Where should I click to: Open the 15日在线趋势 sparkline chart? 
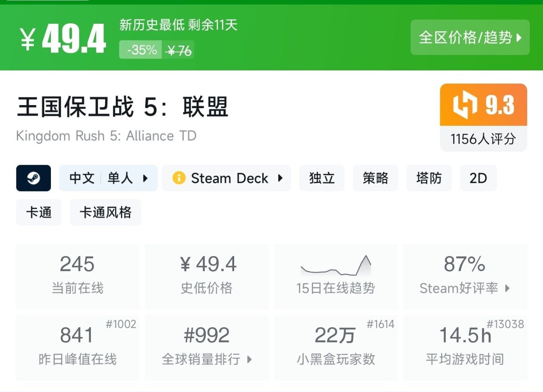[336, 267]
